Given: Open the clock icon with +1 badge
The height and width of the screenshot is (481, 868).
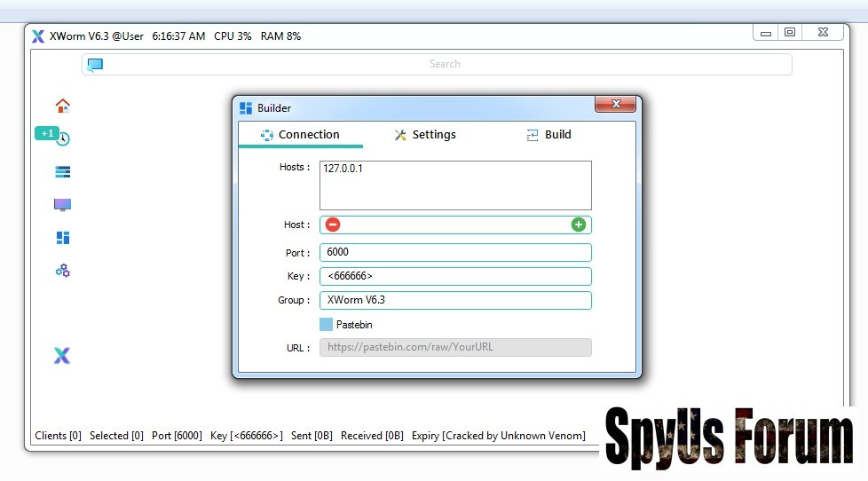Looking at the screenshot, I should pyautogui.click(x=62, y=138).
